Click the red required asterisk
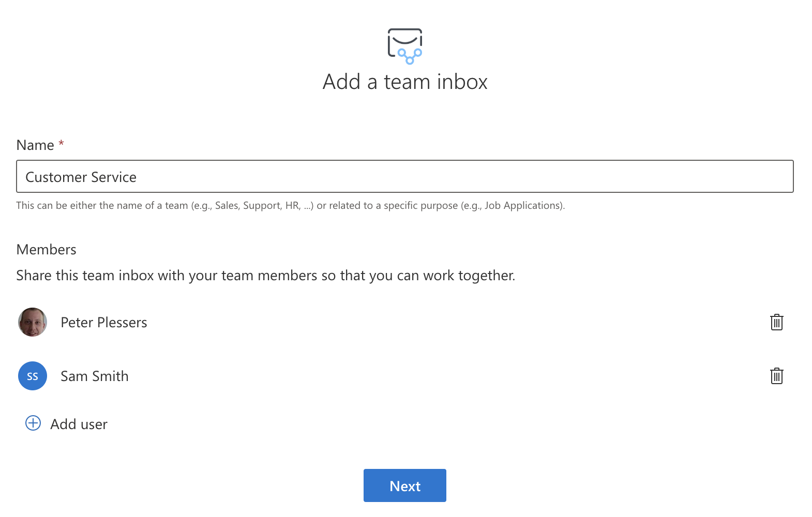Image resolution: width=812 pixels, height=517 pixels. [61, 143]
